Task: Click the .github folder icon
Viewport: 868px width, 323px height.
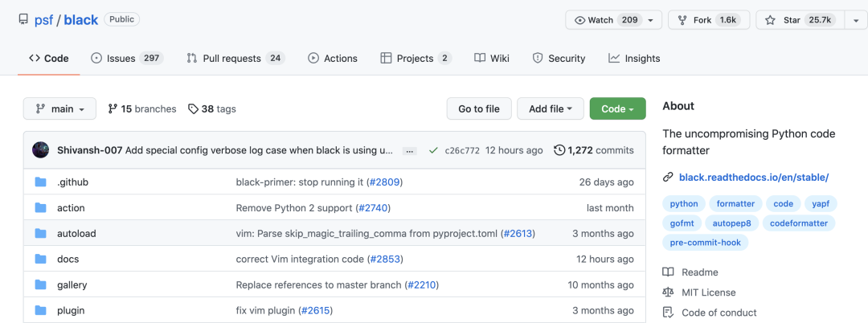Action: [x=40, y=182]
